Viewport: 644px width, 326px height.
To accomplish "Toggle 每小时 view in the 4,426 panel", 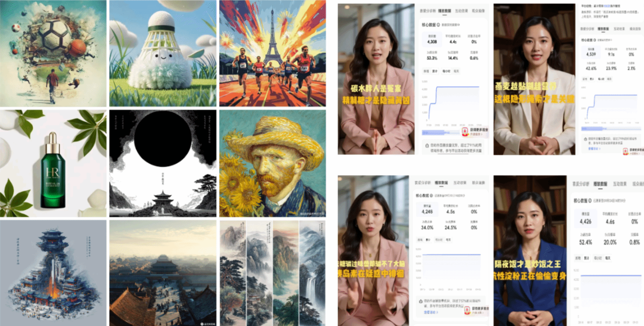I will point(598,258).
